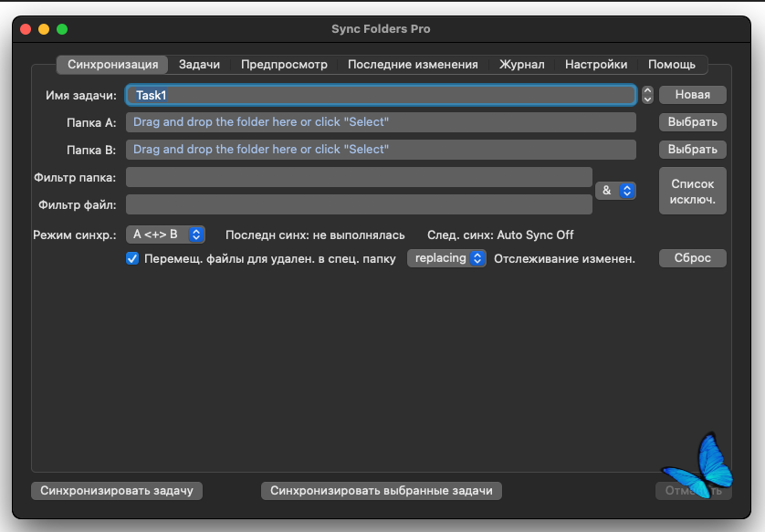Viewport: 765px width, 532px height.
Task: Switch to the Синхронизация tab
Action: tap(112, 65)
